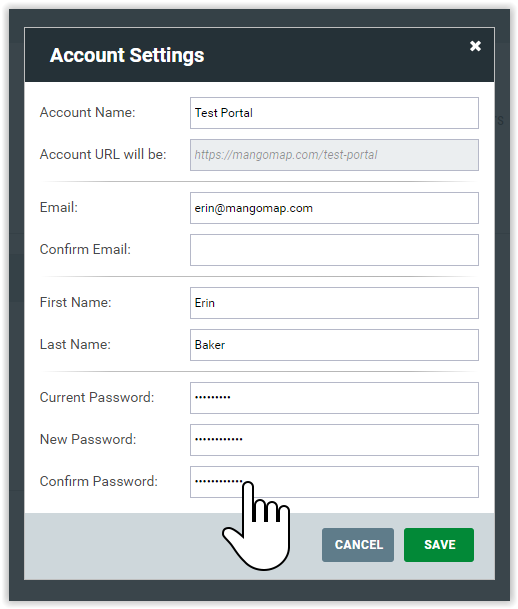The width and height of the screenshot is (518, 609).
Task: Click the "Confirm Password:" label
Action: pos(99,481)
